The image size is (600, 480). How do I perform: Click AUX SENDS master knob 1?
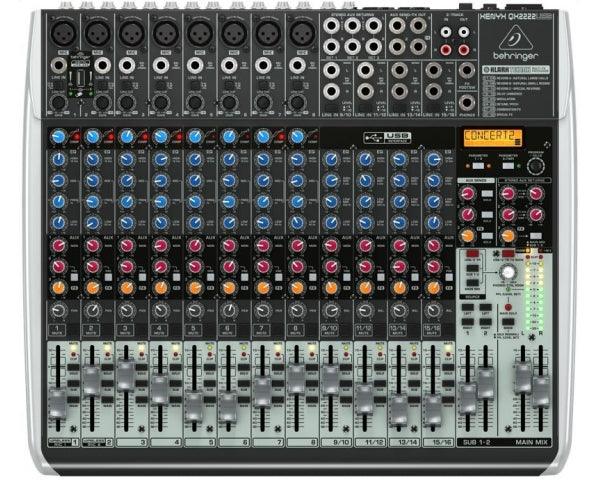click(468, 194)
